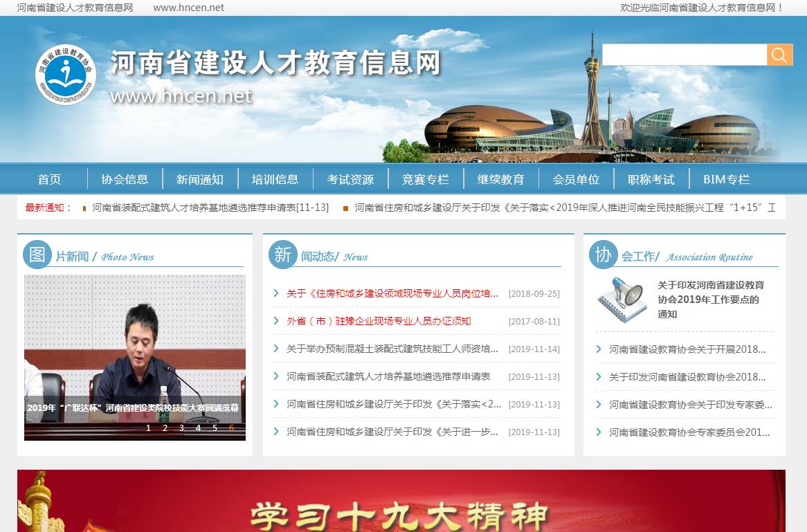
Task: Click the 图 circle icon of photo news
Action: [37, 255]
